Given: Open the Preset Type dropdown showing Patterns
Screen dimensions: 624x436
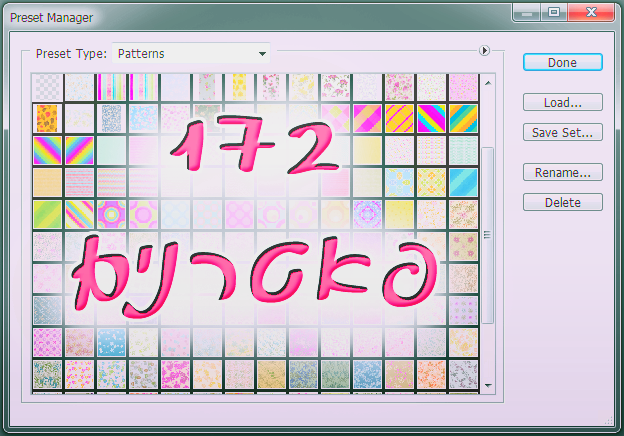Looking at the screenshot, I should tap(191, 53).
